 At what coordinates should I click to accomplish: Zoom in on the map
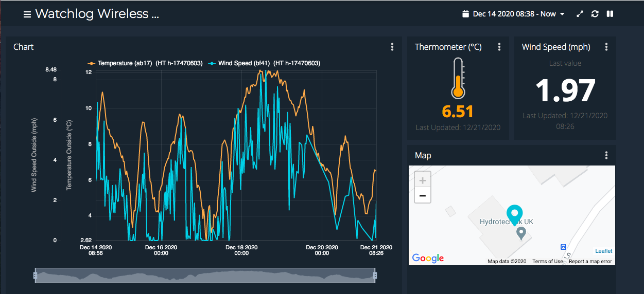pyautogui.click(x=423, y=180)
